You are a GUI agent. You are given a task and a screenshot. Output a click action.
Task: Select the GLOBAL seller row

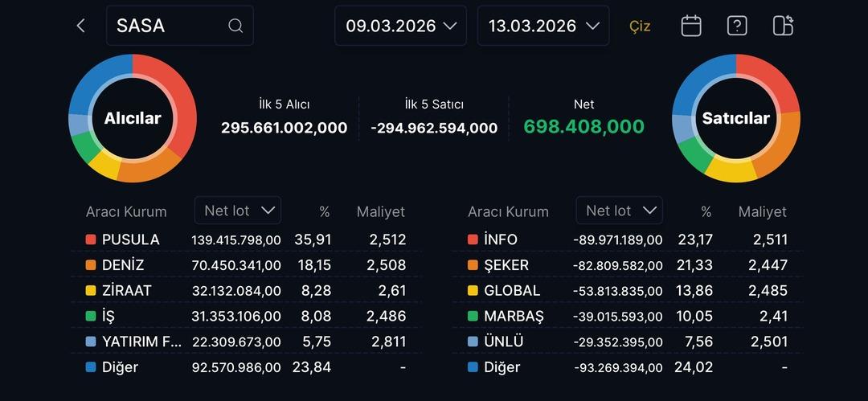tap(627, 291)
